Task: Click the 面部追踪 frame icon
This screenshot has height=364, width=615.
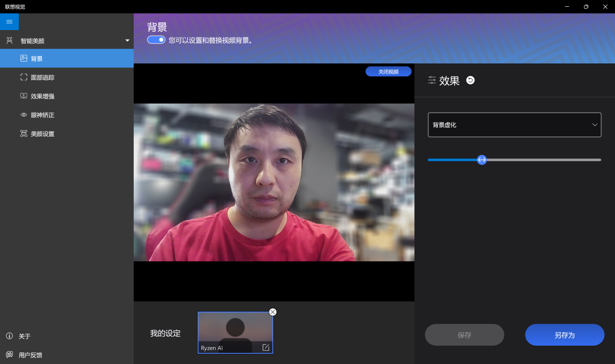Action: (x=24, y=77)
